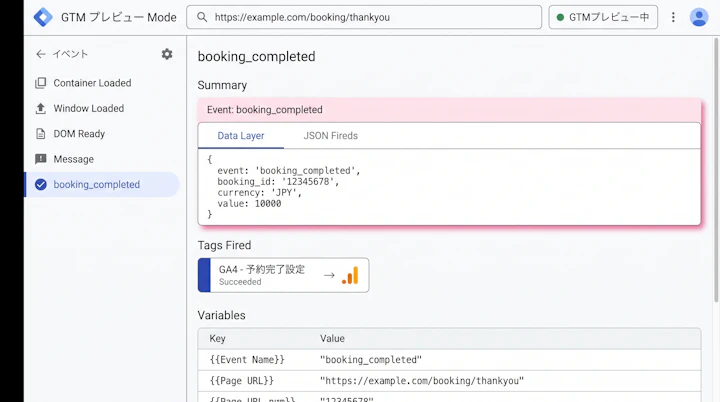
Task: Open the GA4 - 予約完了設定 tag card
Action: (x=283, y=275)
